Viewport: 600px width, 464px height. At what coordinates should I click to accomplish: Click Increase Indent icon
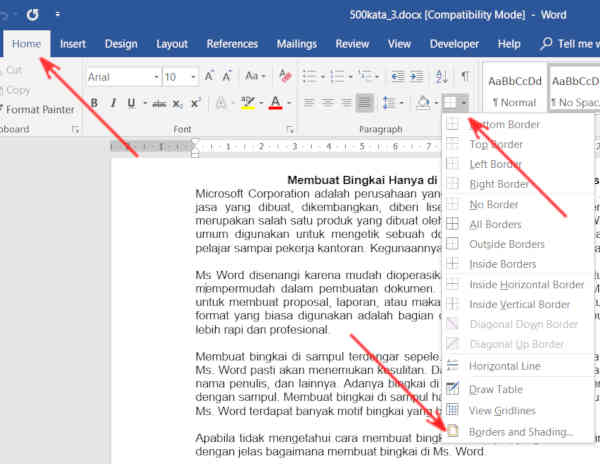point(416,77)
